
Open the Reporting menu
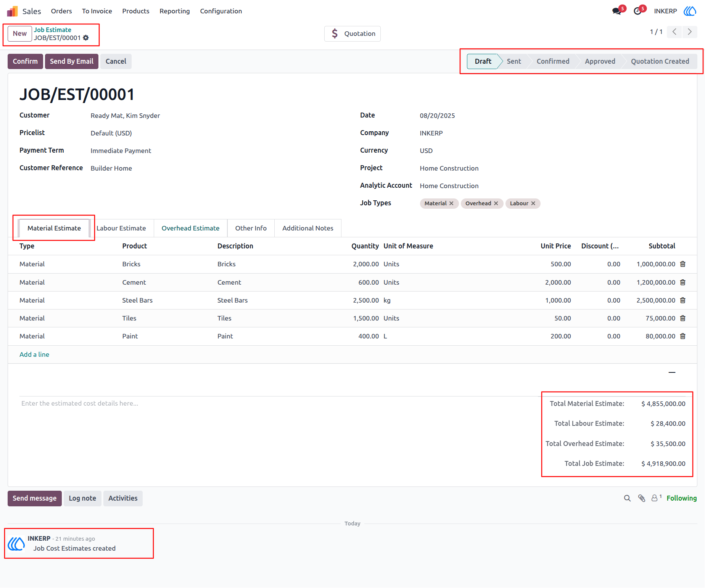[175, 11]
